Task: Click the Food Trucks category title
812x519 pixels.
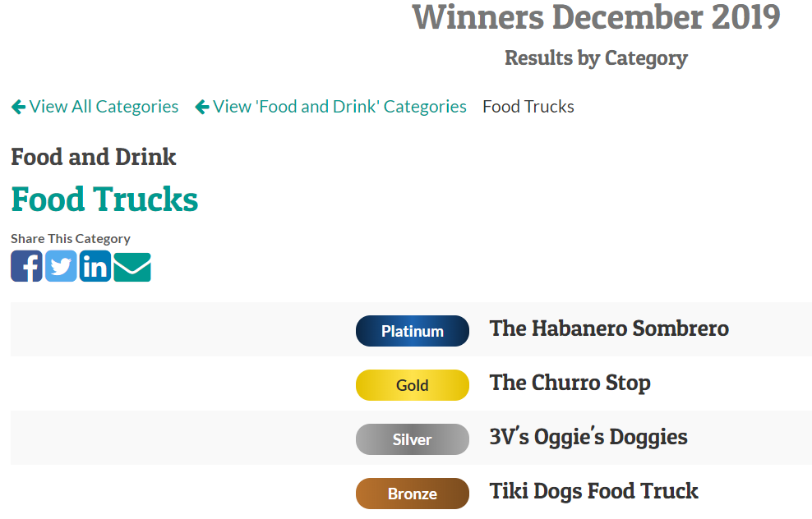Action: tap(104, 200)
